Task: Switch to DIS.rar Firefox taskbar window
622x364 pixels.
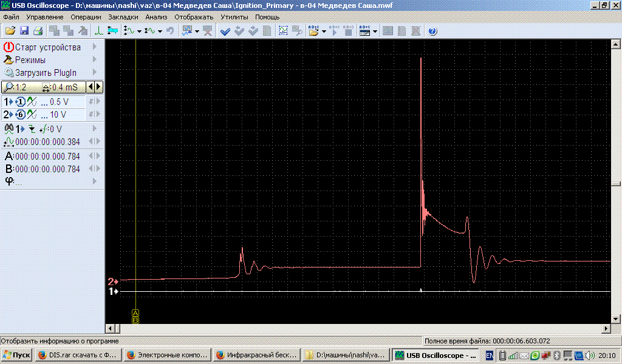Action: (x=78, y=355)
